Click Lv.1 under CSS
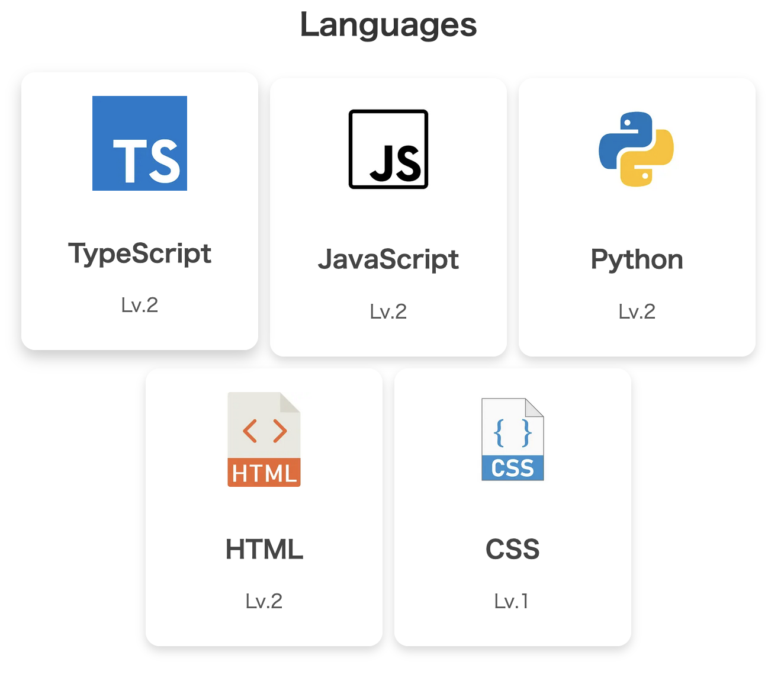784x674 pixels. pyautogui.click(x=512, y=601)
